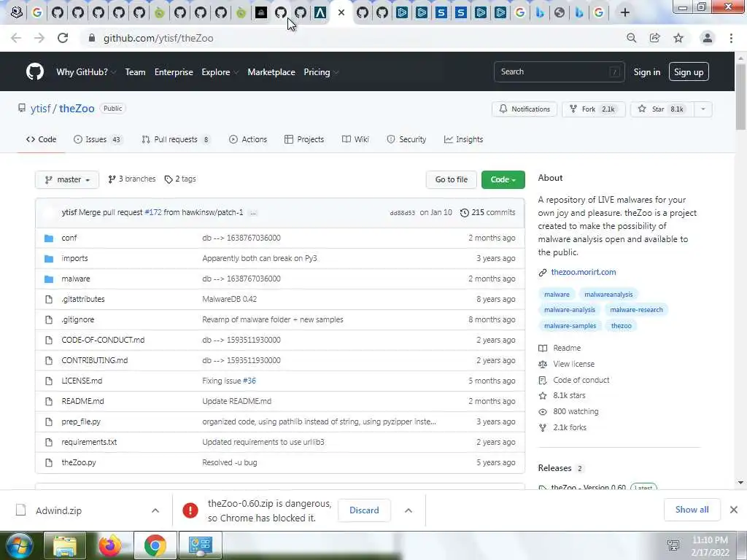This screenshot has width=747, height=560.
Task: Fork the repository with Fork button
Action: pos(594,109)
